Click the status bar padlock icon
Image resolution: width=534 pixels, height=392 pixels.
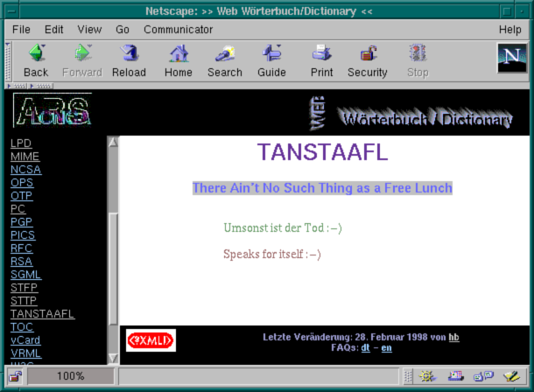[15, 376]
